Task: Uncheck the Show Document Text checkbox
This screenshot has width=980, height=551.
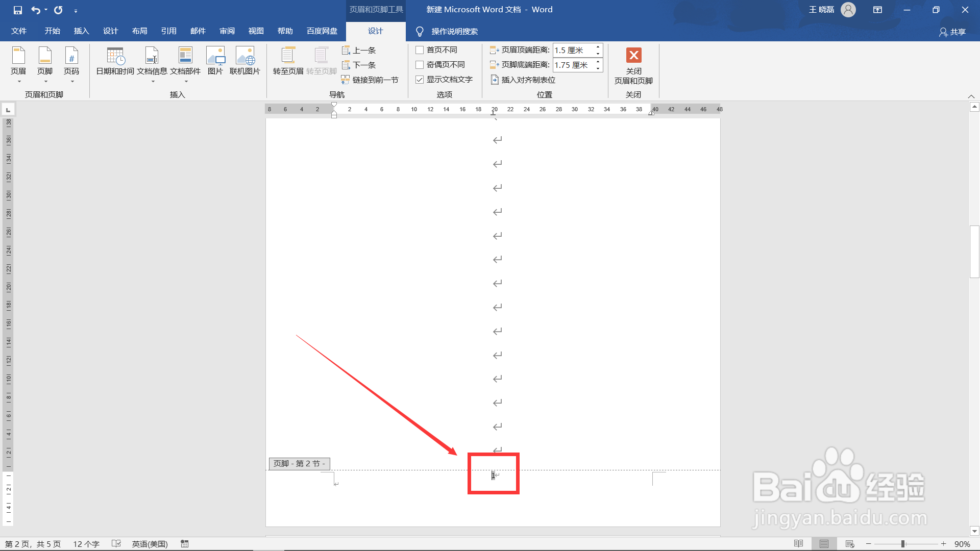Action: pyautogui.click(x=420, y=80)
